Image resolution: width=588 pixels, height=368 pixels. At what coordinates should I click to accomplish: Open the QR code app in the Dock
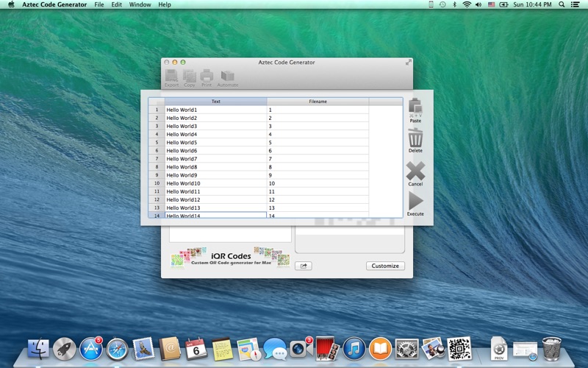click(459, 349)
